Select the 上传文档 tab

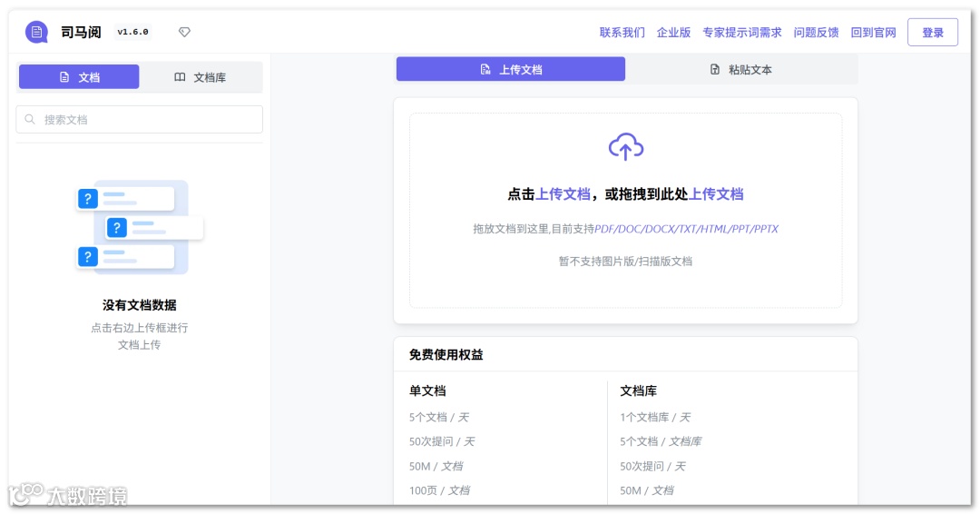pyautogui.click(x=511, y=69)
